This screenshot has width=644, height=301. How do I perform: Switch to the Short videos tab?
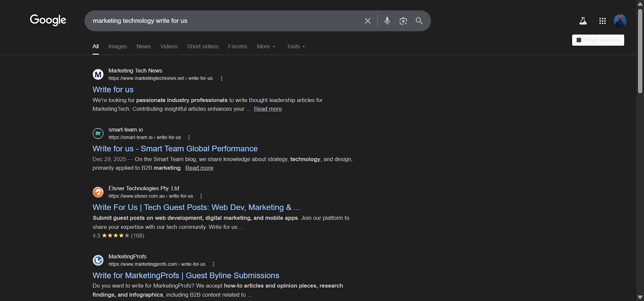click(x=203, y=46)
